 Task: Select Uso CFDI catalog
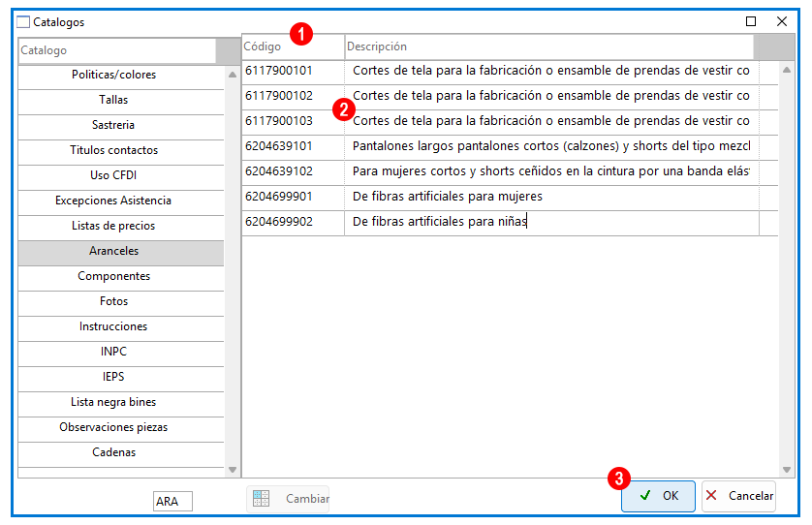121,175
